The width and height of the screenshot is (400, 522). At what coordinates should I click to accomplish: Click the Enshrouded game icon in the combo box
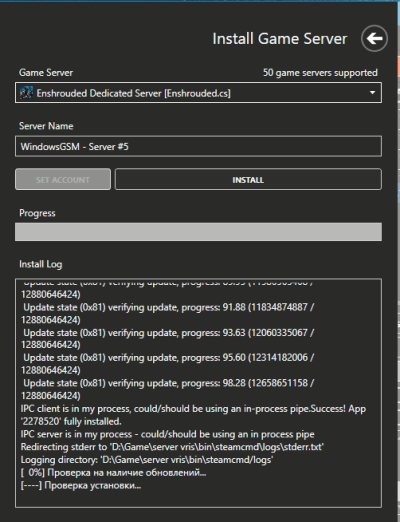tap(26, 93)
